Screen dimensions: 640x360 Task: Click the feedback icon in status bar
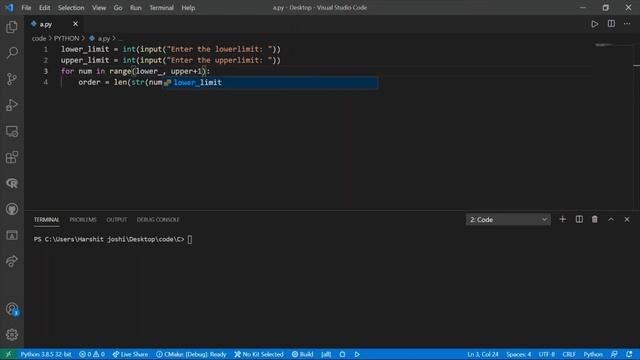(x=614, y=354)
